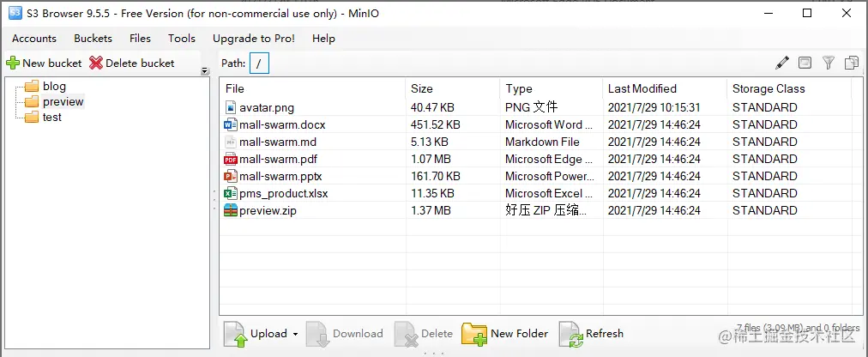Select the file pms_product.xlsx
This screenshot has width=868, height=357.
(284, 193)
